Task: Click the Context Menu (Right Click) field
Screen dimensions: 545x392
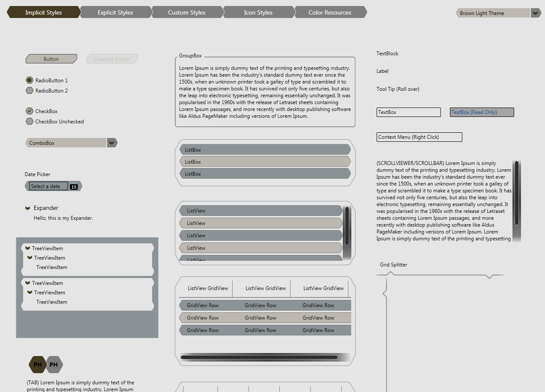Action: [419, 137]
